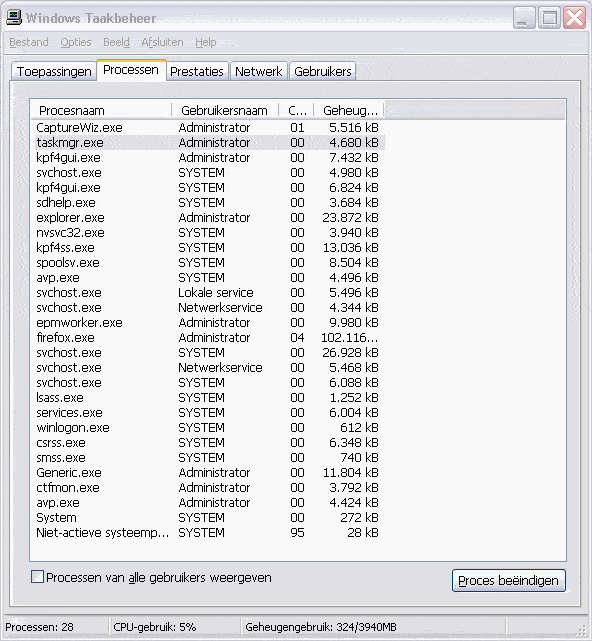592x641 pixels.
Task: Select svchost.exe using 4.980 kB
Action: click(x=209, y=173)
